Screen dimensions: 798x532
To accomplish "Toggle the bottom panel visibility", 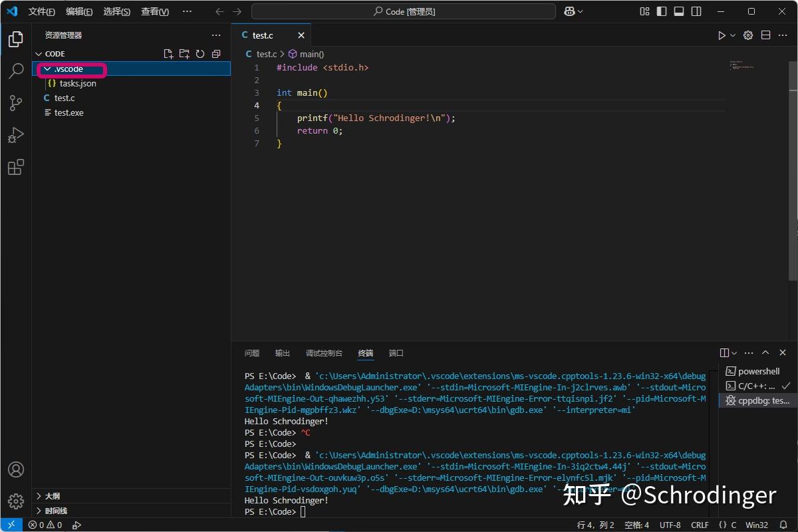I will click(679, 11).
